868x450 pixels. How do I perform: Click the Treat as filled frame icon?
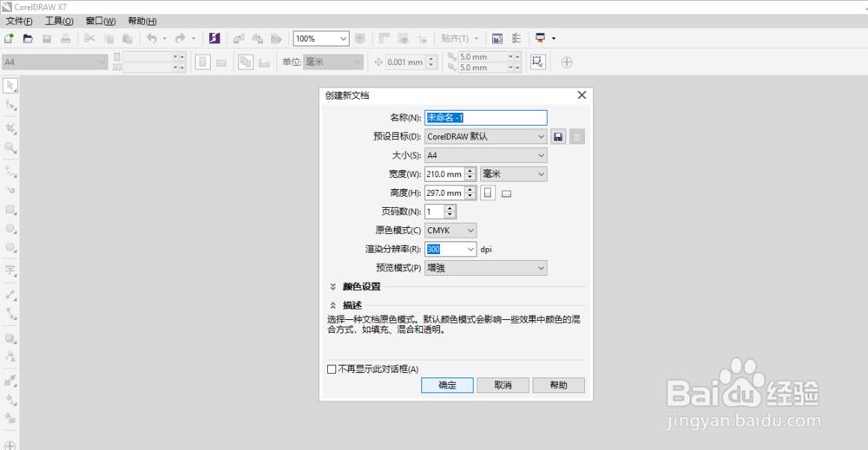click(x=537, y=62)
